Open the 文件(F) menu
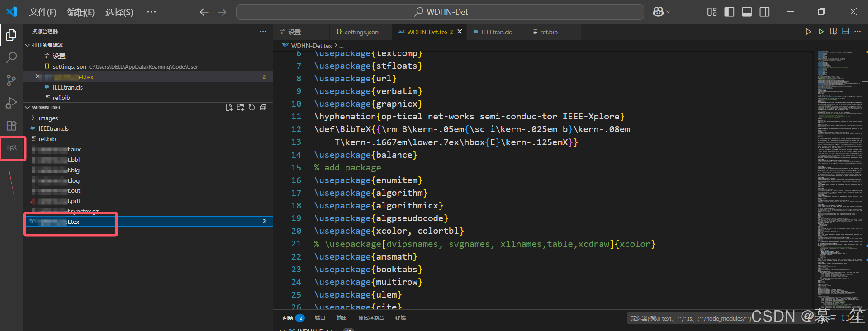 [43, 12]
